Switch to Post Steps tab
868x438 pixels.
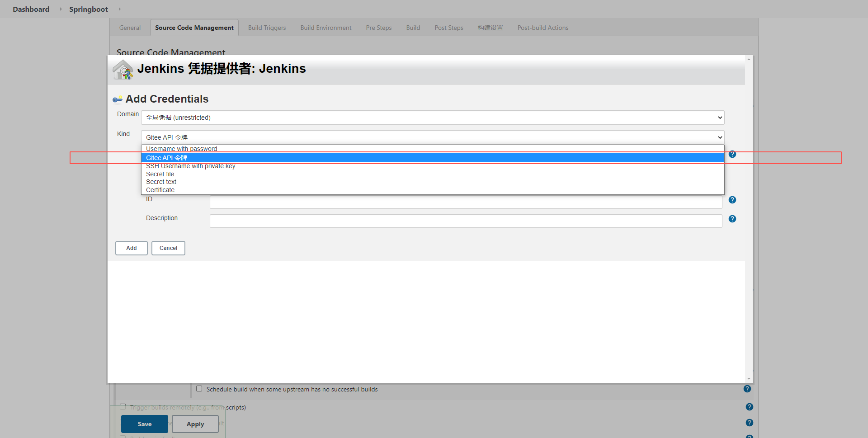point(449,28)
